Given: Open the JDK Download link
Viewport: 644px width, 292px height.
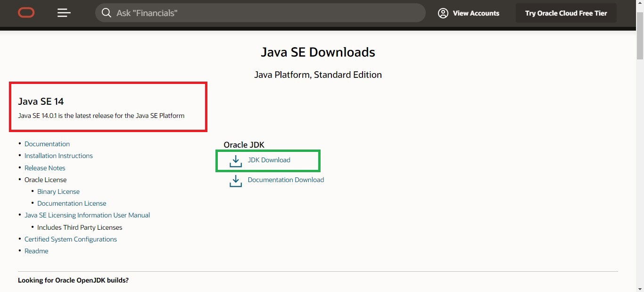Looking at the screenshot, I should tap(269, 160).
